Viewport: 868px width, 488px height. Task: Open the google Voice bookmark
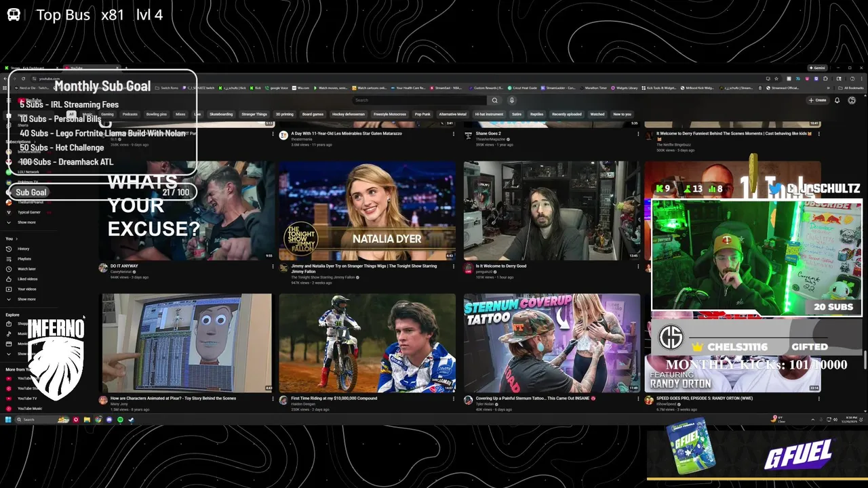tap(277, 88)
